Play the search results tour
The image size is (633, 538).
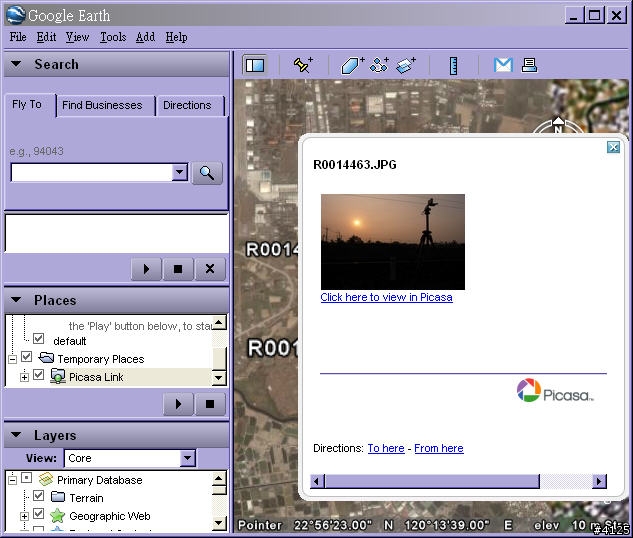(146, 269)
